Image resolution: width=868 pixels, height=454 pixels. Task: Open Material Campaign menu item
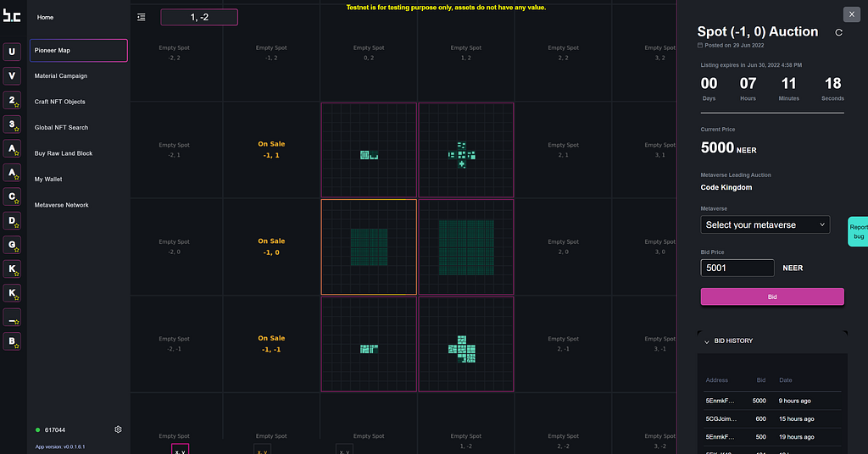[x=61, y=75]
